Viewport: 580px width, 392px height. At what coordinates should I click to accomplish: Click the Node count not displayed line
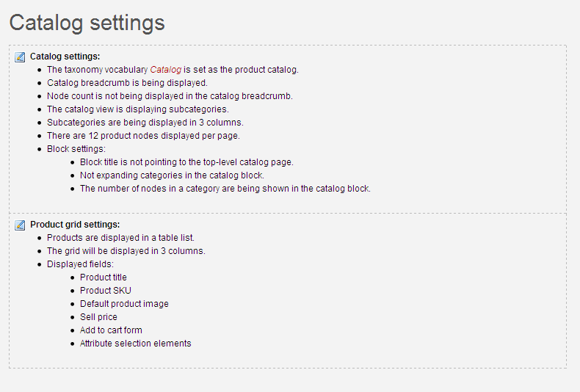[170, 96]
